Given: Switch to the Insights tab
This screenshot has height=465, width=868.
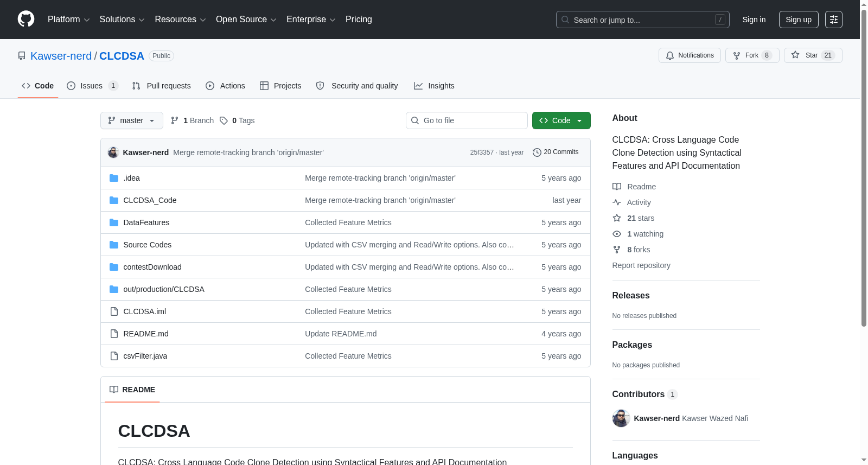Looking at the screenshot, I should [x=434, y=86].
